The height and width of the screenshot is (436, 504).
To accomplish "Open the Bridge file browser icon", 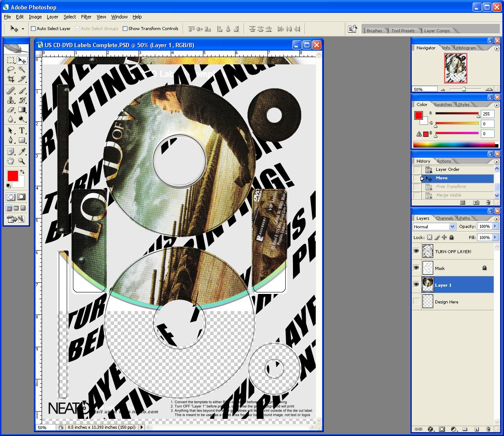I will point(352,29).
